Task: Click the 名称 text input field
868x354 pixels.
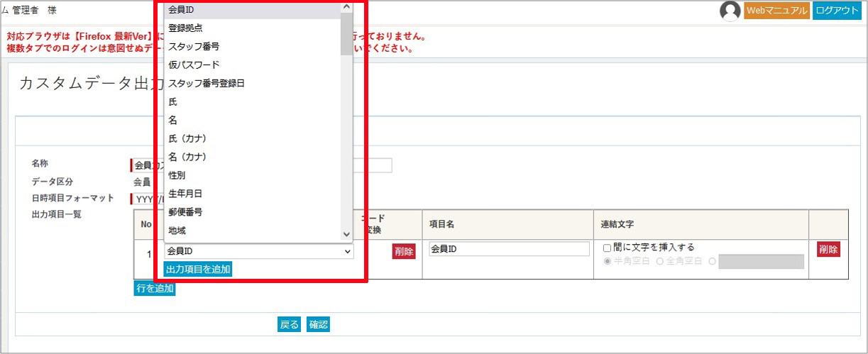Action: pos(261,165)
